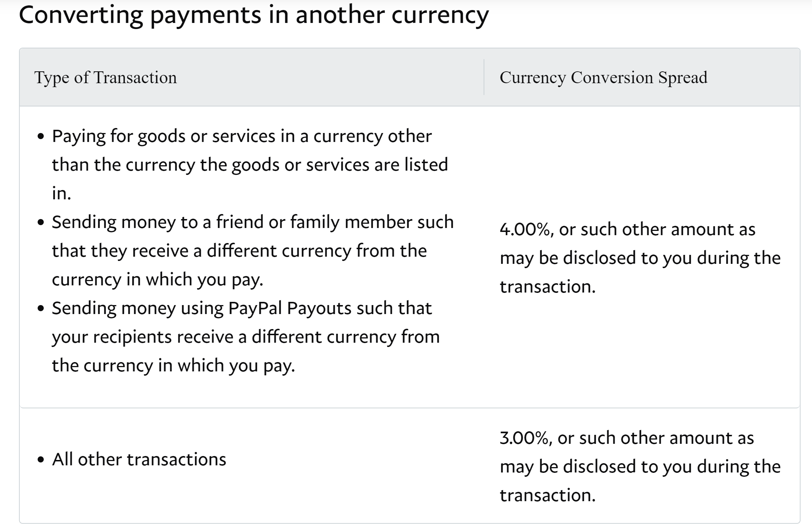Image resolution: width=812 pixels, height=532 pixels.
Task: Select the 'Type of Transaction' column header
Action: (105, 77)
